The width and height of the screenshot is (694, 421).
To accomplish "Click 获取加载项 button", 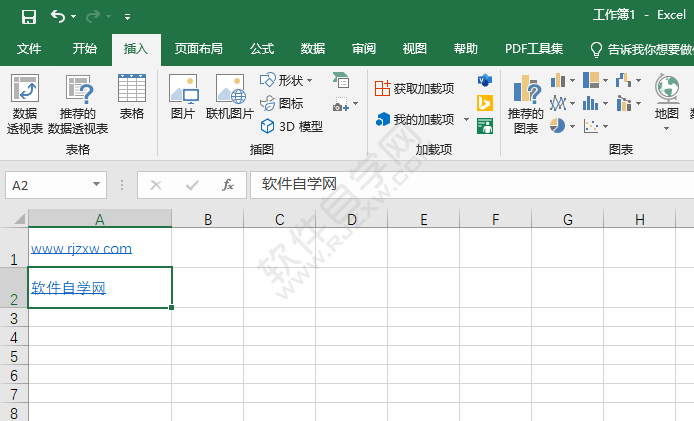I will [414, 89].
